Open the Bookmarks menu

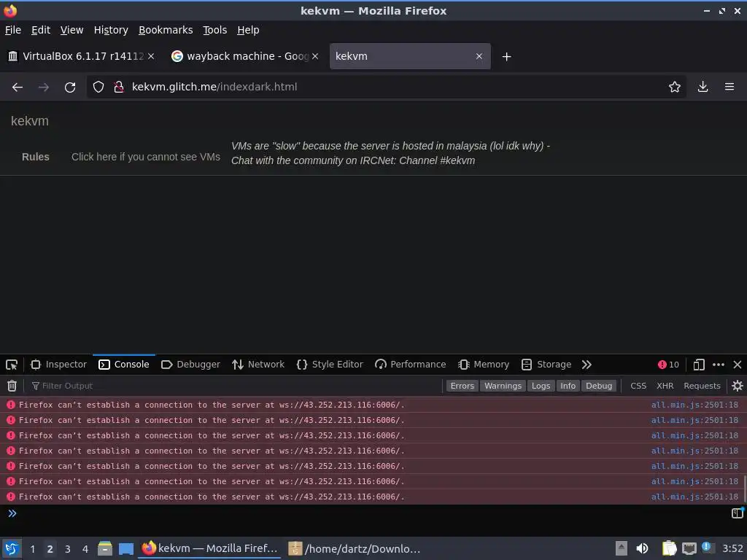pos(166,30)
